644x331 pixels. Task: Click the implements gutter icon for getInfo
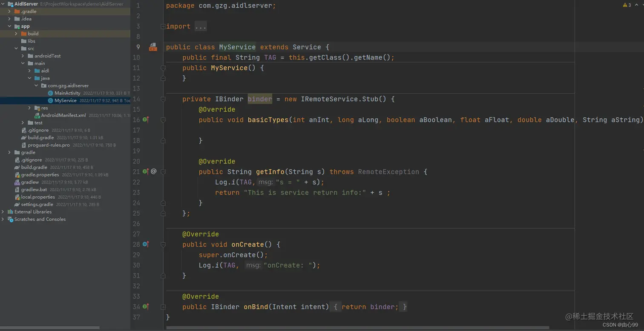[146, 171]
